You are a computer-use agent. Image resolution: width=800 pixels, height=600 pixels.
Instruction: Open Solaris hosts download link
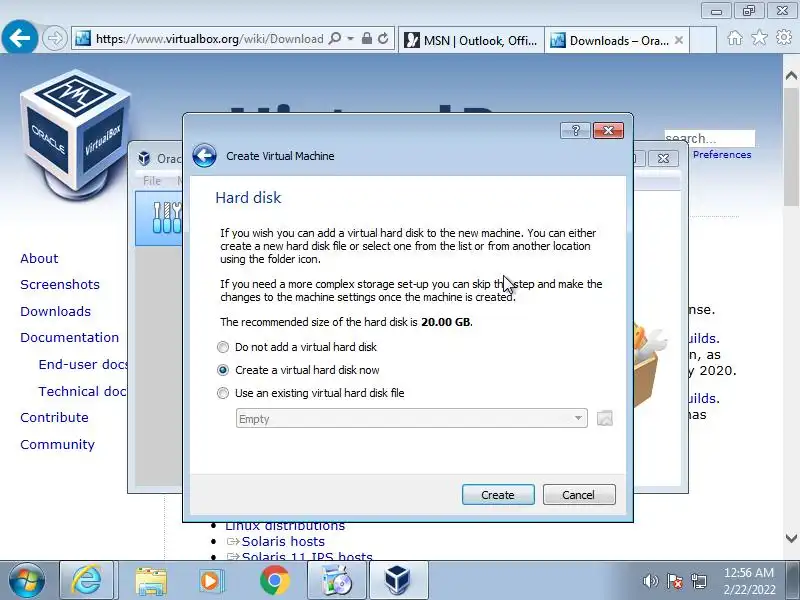283,541
